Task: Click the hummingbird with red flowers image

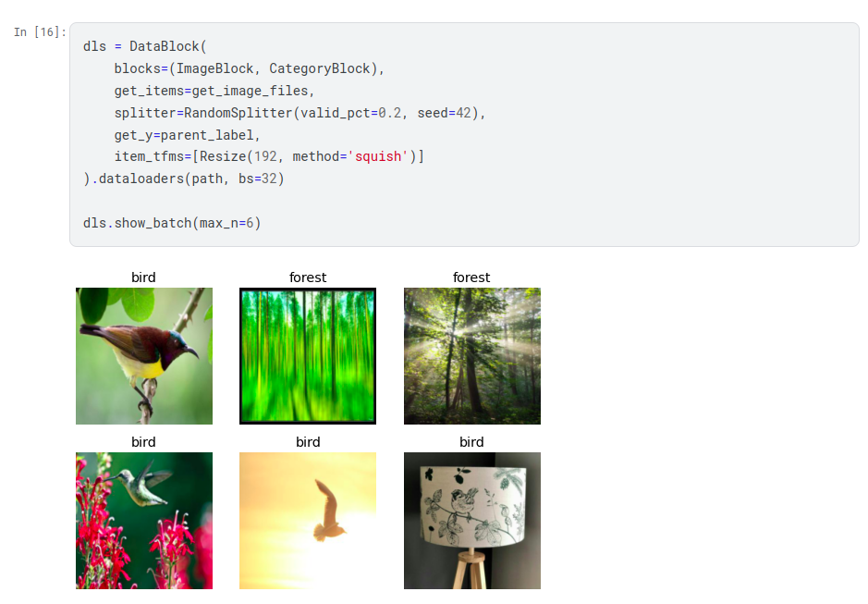Action: coord(144,521)
